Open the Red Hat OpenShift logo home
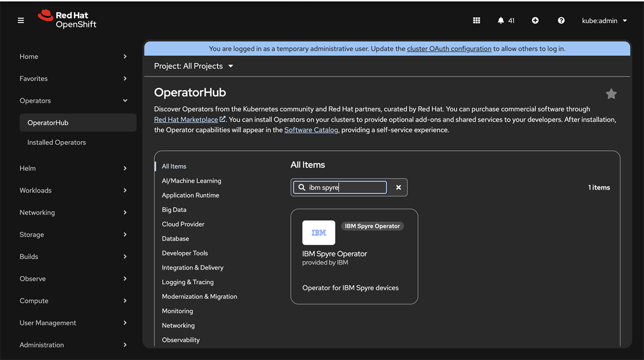The image size is (644, 360). coord(67,19)
